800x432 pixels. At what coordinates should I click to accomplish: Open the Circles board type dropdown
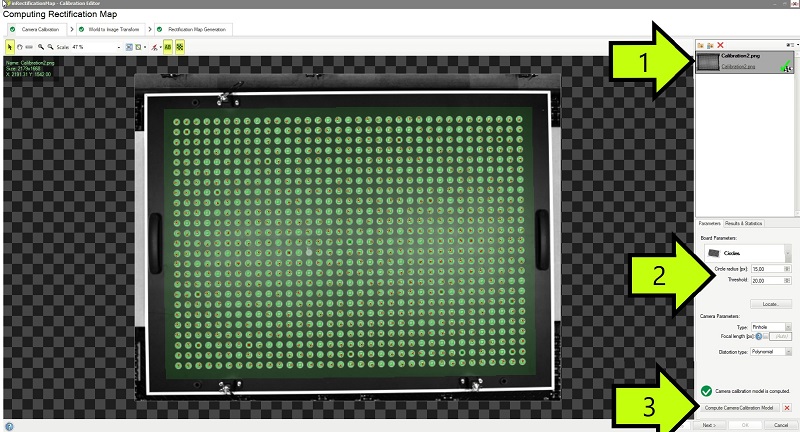click(748, 253)
